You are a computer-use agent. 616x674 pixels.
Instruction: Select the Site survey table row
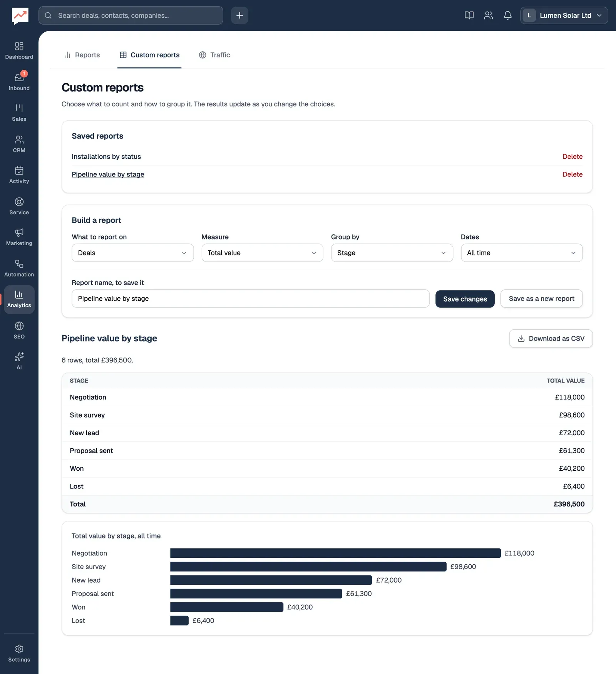327,415
